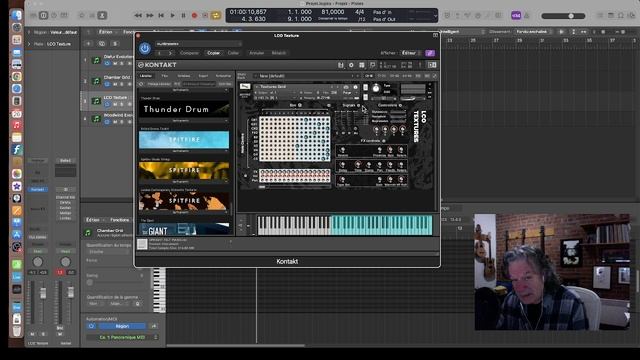This screenshot has height=360, width=640.
Task: Open Finder from the Dock
Action: click(x=17, y=16)
